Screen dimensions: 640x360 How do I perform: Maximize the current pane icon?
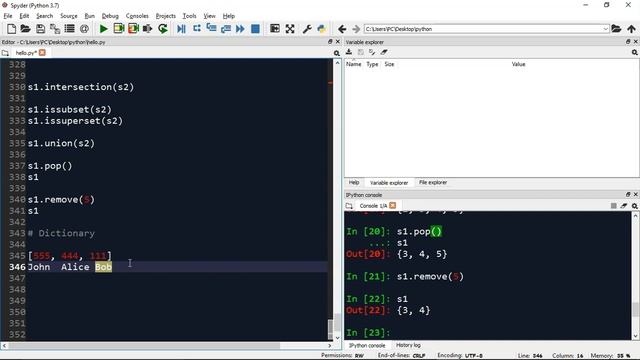pyautogui.click(x=275, y=29)
